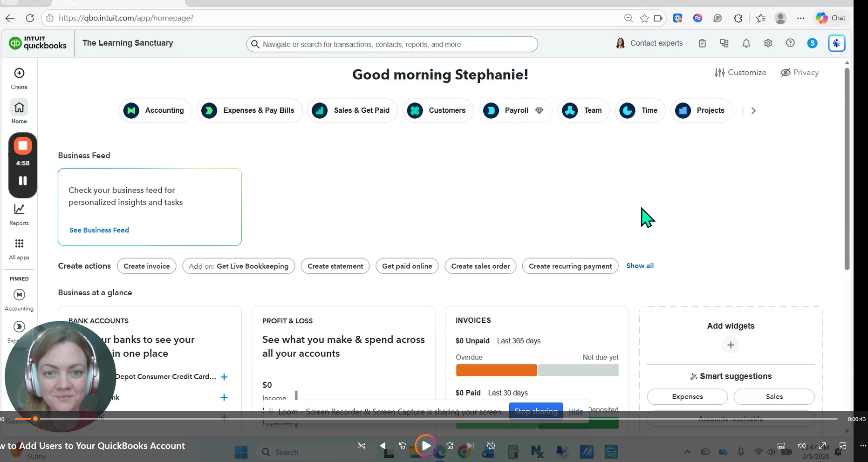Screen dimensions: 868x462
Task: Open Sales & Get Paid shortcut
Action: tap(352, 110)
